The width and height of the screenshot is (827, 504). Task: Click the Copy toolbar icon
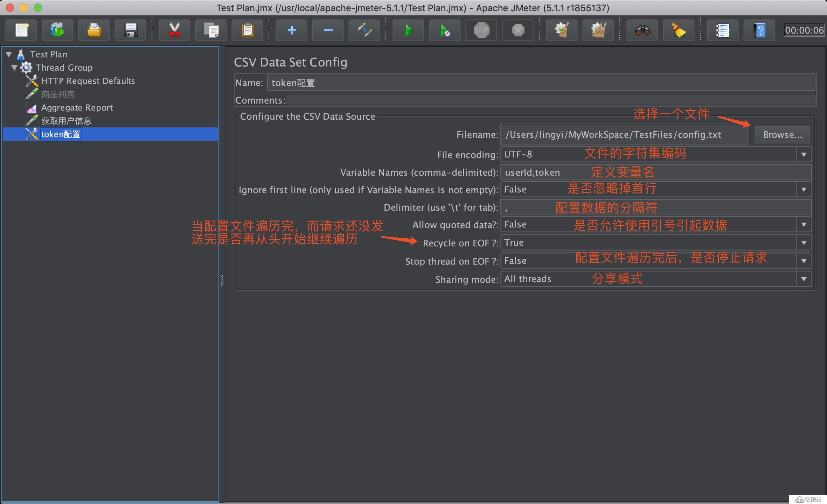[x=211, y=30]
